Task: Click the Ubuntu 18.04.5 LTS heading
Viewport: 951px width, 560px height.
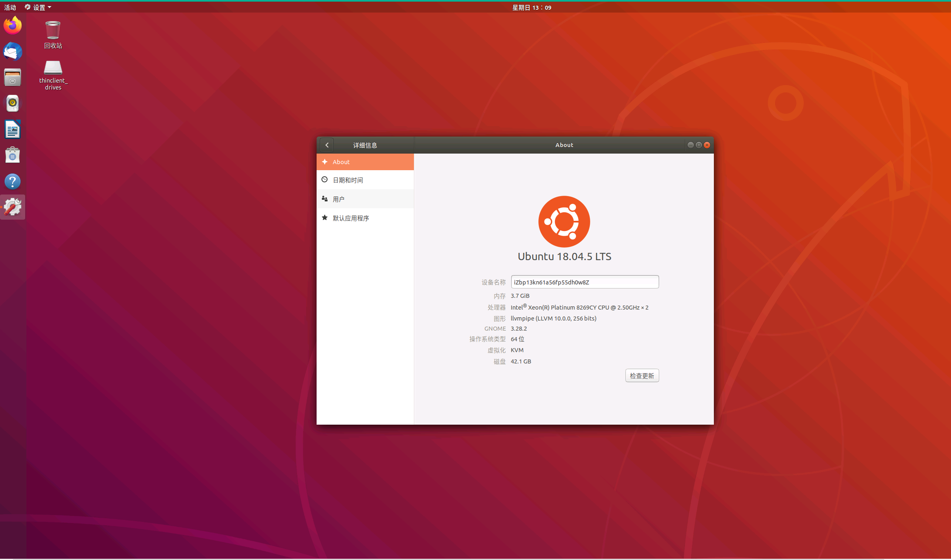Action: [564, 256]
